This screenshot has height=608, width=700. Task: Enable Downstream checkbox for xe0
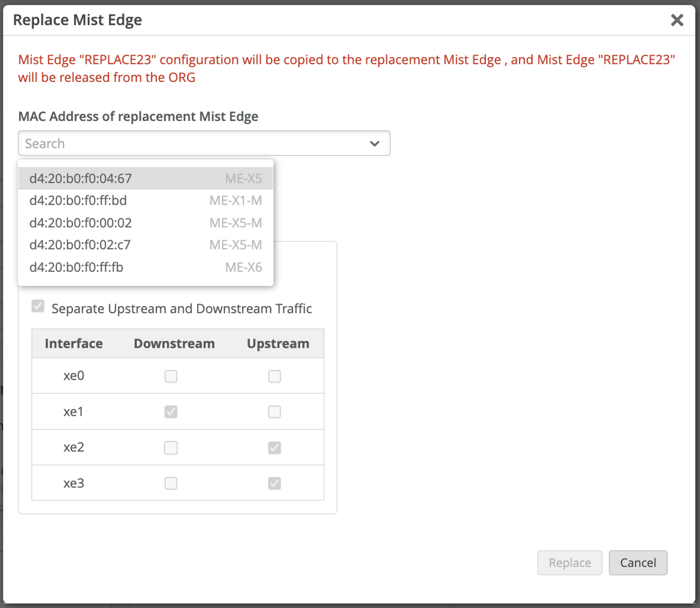coord(171,376)
